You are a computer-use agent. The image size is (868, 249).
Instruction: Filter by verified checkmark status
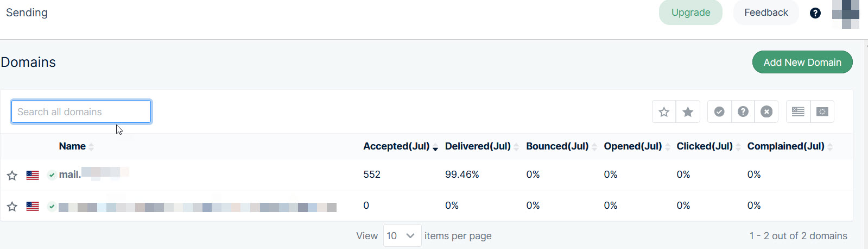[x=719, y=112]
